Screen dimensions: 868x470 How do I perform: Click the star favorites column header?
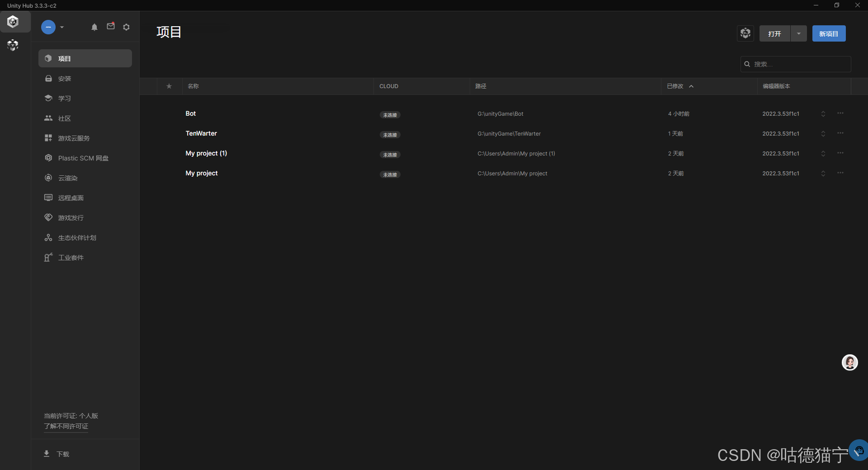coord(169,86)
